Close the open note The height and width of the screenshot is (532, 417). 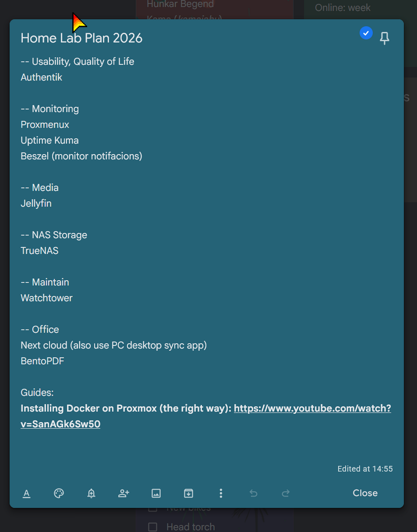(x=365, y=493)
